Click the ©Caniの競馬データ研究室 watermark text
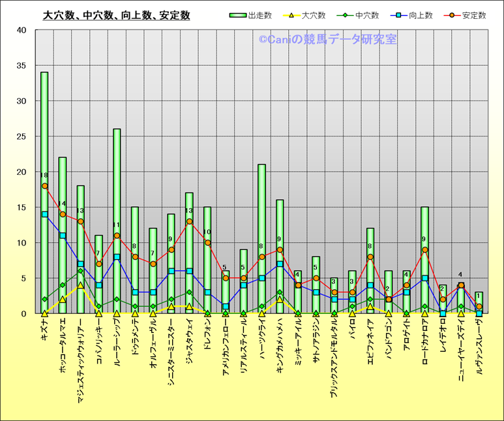 point(327,40)
